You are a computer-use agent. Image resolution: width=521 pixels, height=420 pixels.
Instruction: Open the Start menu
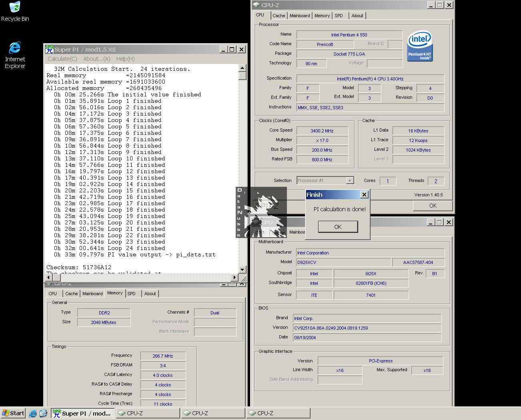[x=13, y=413]
